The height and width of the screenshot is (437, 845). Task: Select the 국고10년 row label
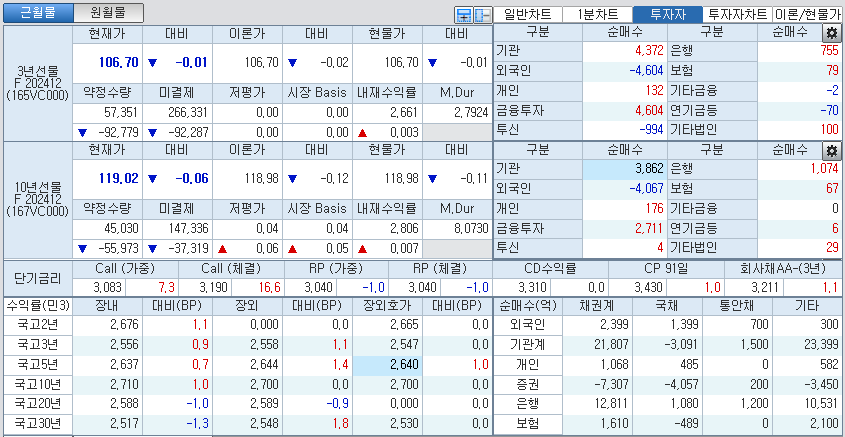coord(38,384)
